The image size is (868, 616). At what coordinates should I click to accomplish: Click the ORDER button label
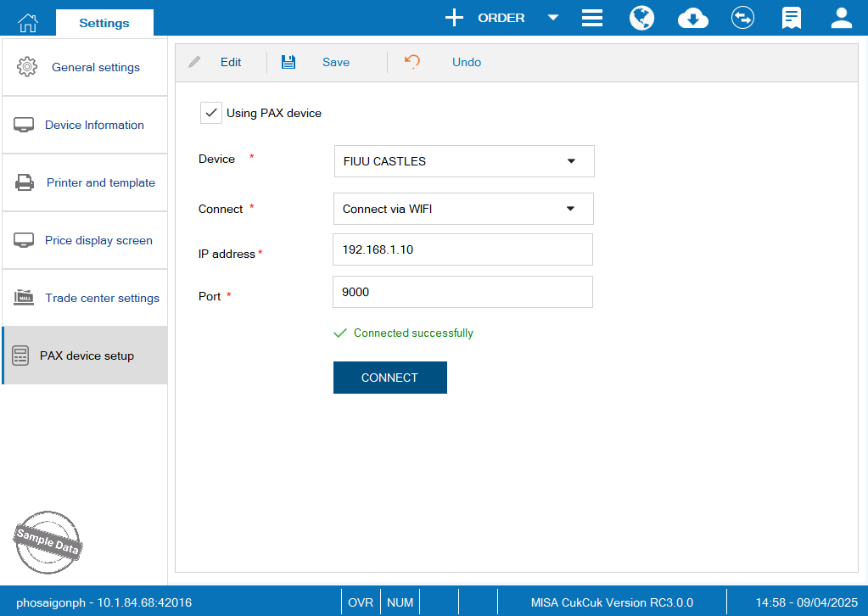[x=501, y=18]
